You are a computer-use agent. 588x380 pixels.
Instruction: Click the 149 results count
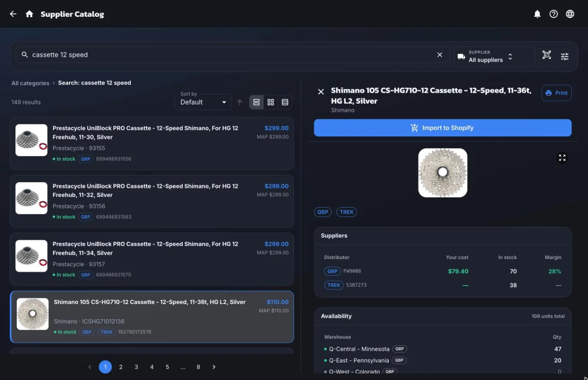(26, 103)
